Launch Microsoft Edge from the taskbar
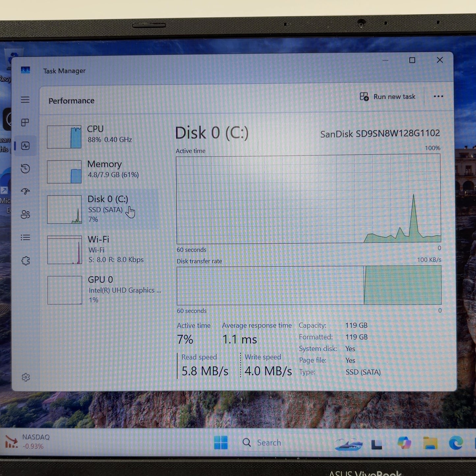The width and height of the screenshot is (476, 476). [x=456, y=443]
